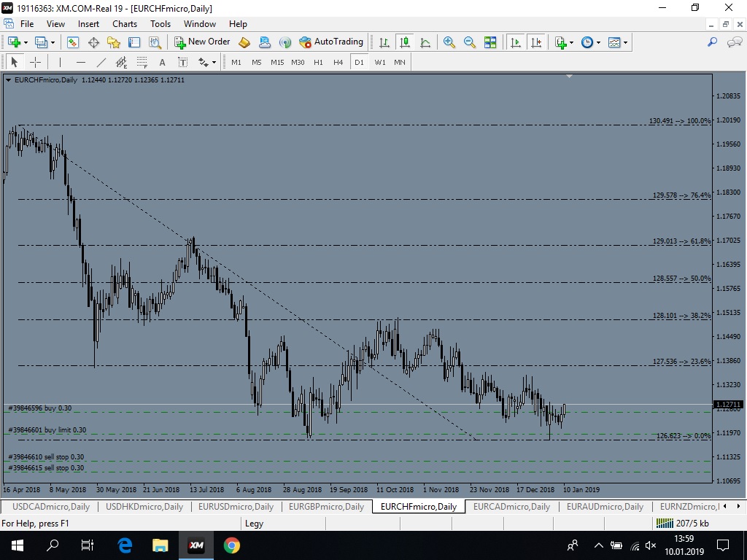
Task: Select the Arrows drawing tool
Action: tap(204, 62)
